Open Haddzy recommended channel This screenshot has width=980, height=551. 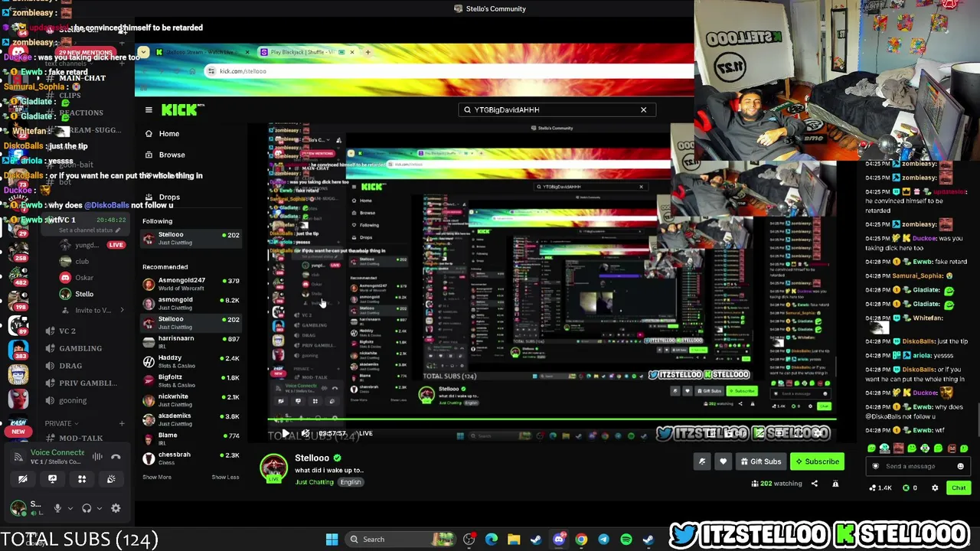click(191, 361)
